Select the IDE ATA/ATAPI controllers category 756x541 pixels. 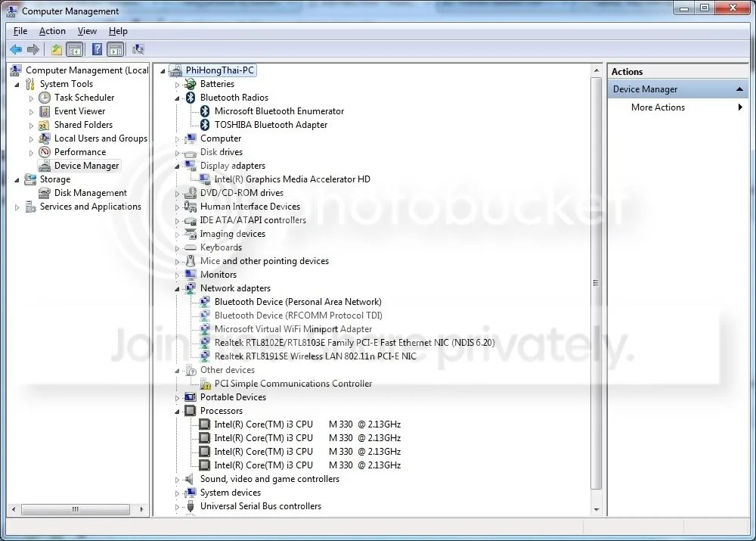point(253,220)
